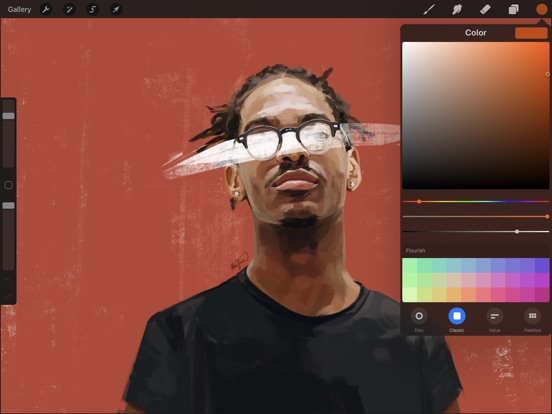Image resolution: width=552 pixels, height=414 pixels.
Task: Click the brightness slider handle
Action: (517, 231)
